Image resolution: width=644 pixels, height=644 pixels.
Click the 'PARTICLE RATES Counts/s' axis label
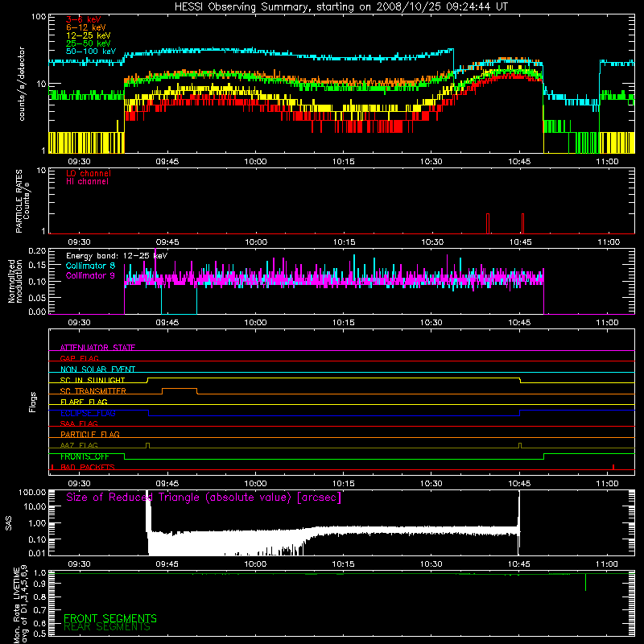point(23,201)
